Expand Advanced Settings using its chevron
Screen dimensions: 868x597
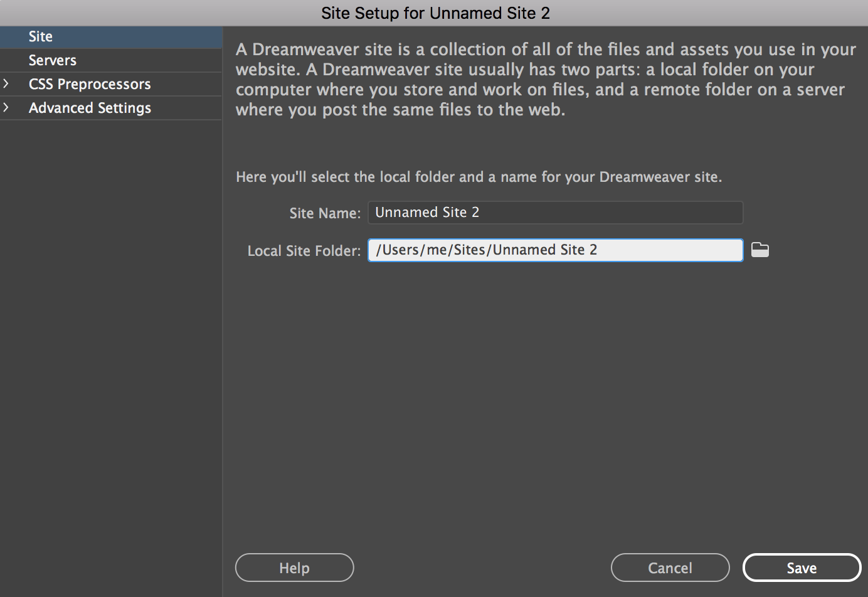click(6, 107)
